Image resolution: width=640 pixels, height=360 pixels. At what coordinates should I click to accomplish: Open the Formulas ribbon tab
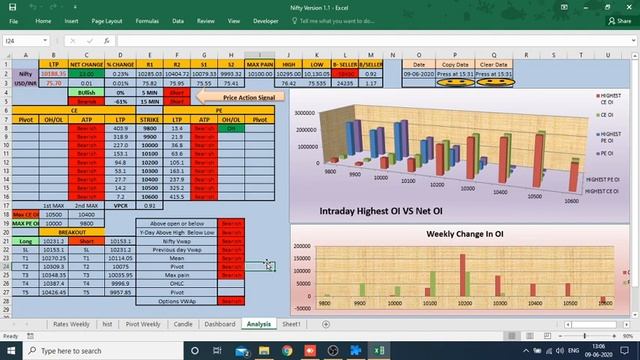coord(147,21)
